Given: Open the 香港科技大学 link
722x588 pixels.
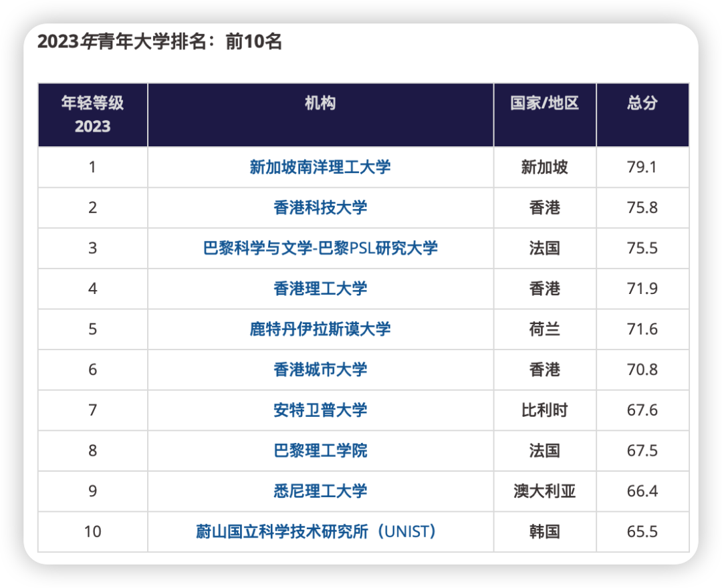Looking at the screenshot, I should 320,208.
